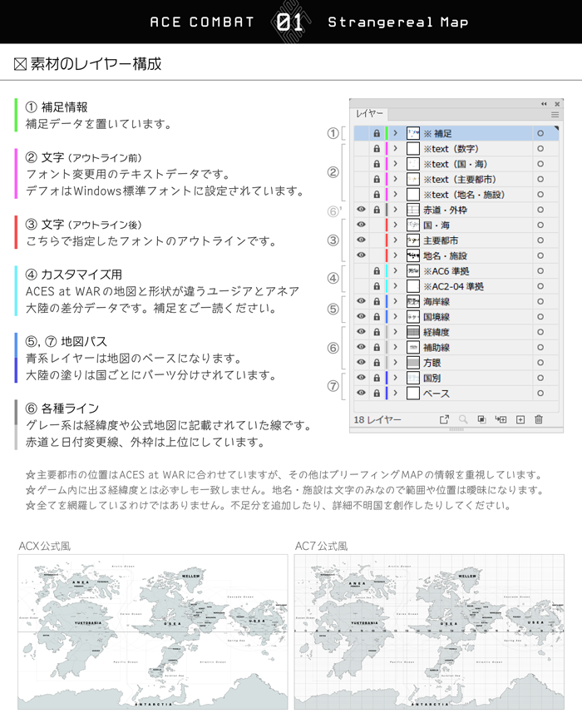Click target circle of 海岸線 layer
This screenshot has height=728, width=582.
tap(540, 301)
